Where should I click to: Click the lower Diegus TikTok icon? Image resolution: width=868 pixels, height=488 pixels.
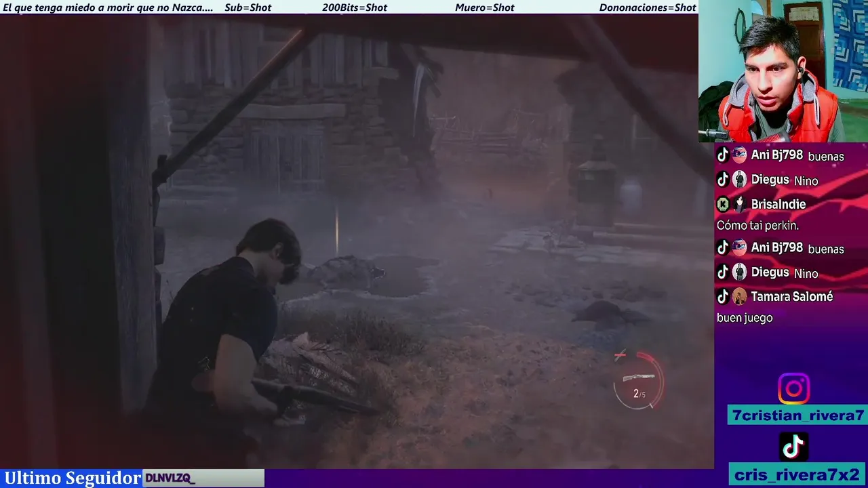point(723,272)
